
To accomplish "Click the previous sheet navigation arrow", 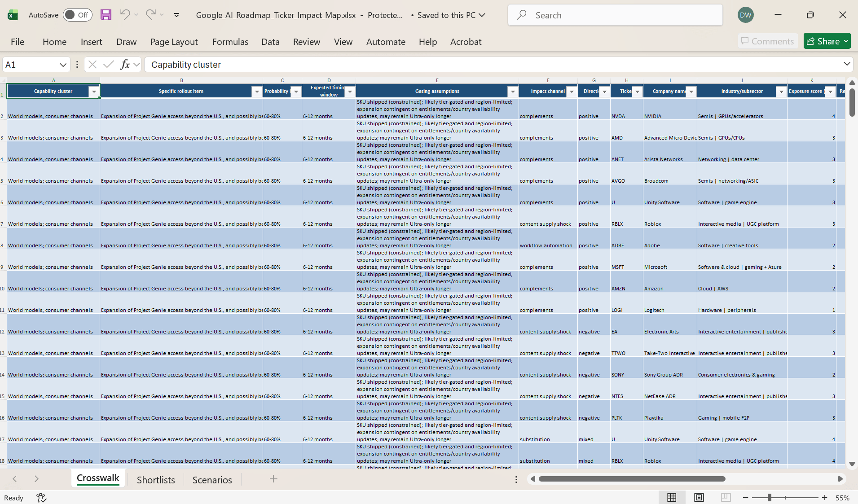I will (15, 479).
